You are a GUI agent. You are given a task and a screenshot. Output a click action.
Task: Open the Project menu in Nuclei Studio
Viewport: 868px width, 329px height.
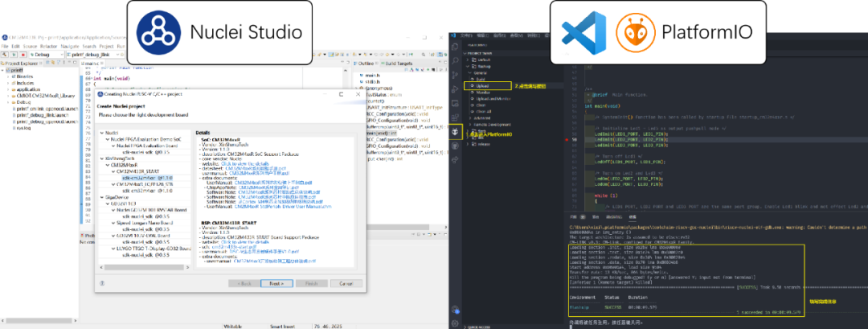click(x=106, y=47)
